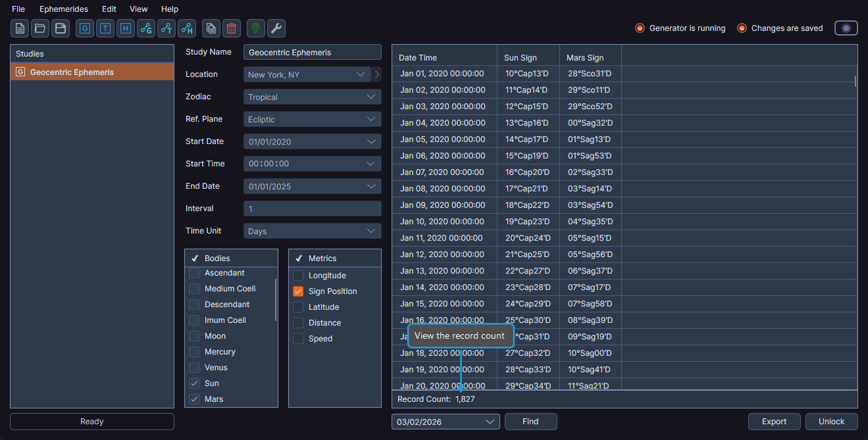Save the current study

tap(60, 28)
